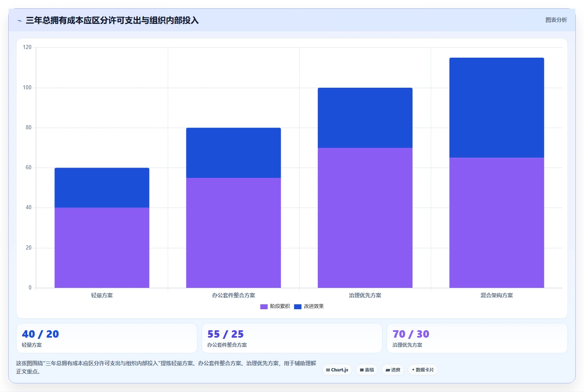Toggle the 改进效果 blue legend swatch
Image resolution: width=584 pixels, height=392 pixels.
point(298,306)
